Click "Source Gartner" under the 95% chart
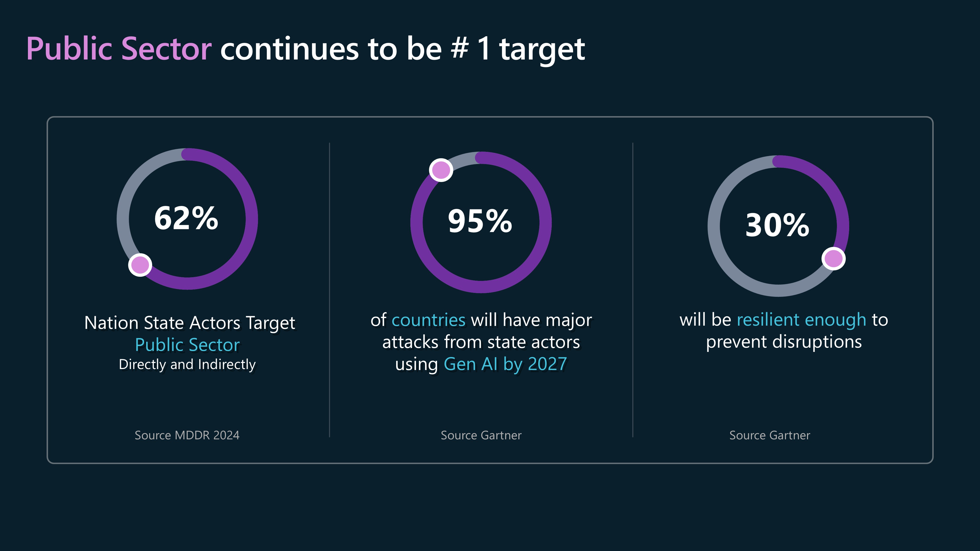This screenshot has height=551, width=980. pyautogui.click(x=481, y=435)
